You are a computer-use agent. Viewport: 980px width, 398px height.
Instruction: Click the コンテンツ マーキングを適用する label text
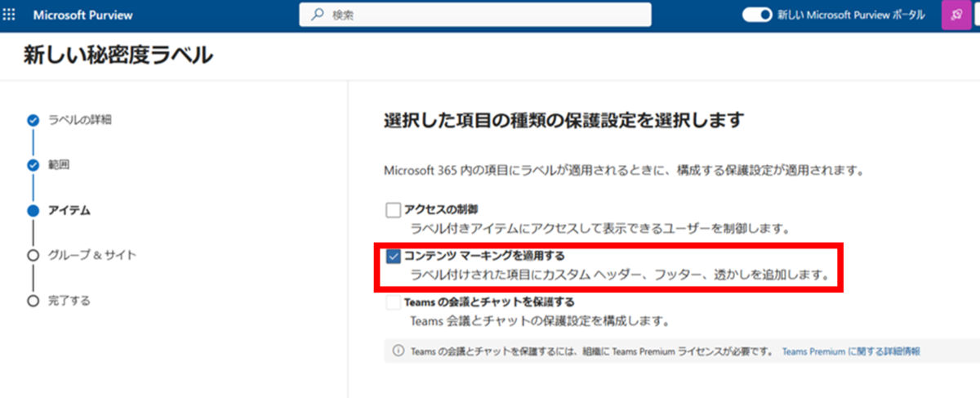pyautogui.click(x=484, y=256)
